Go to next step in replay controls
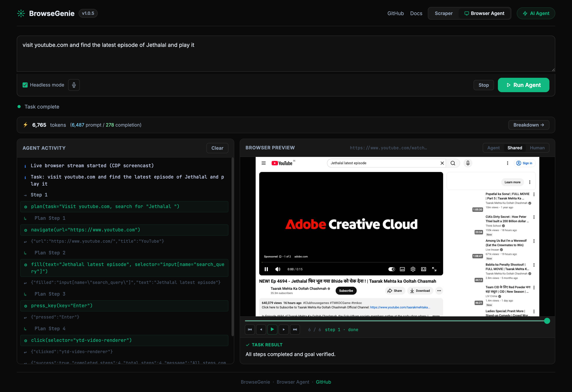This screenshot has height=392, width=572. click(x=283, y=330)
